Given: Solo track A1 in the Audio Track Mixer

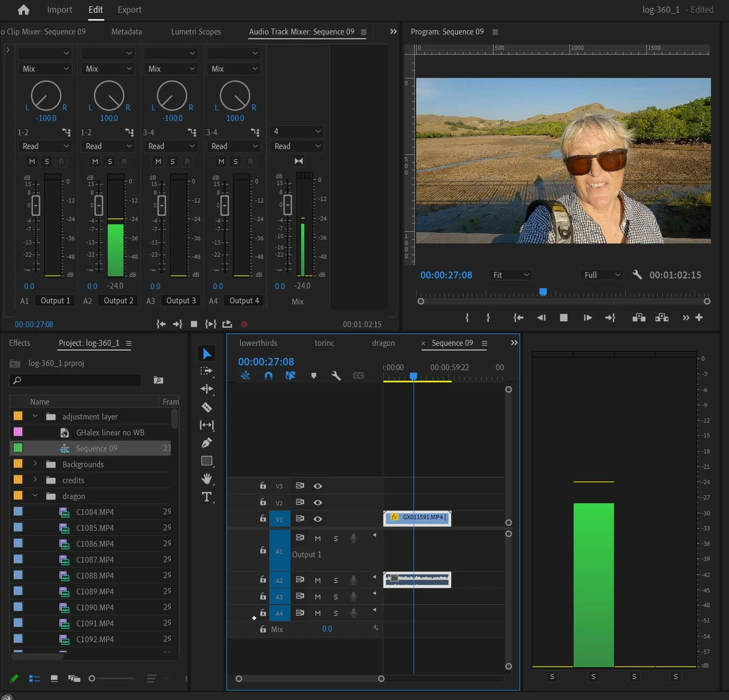Looking at the screenshot, I should tap(47, 161).
